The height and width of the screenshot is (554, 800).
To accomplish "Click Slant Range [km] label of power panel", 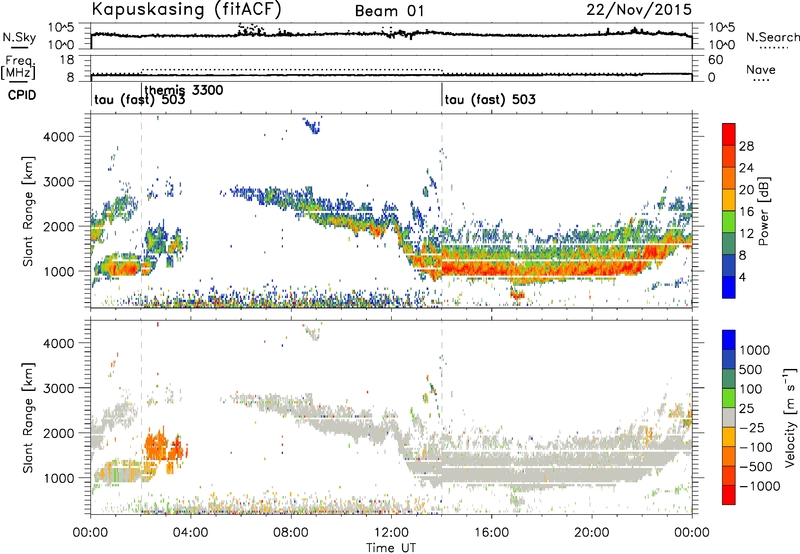I will click(x=28, y=211).
